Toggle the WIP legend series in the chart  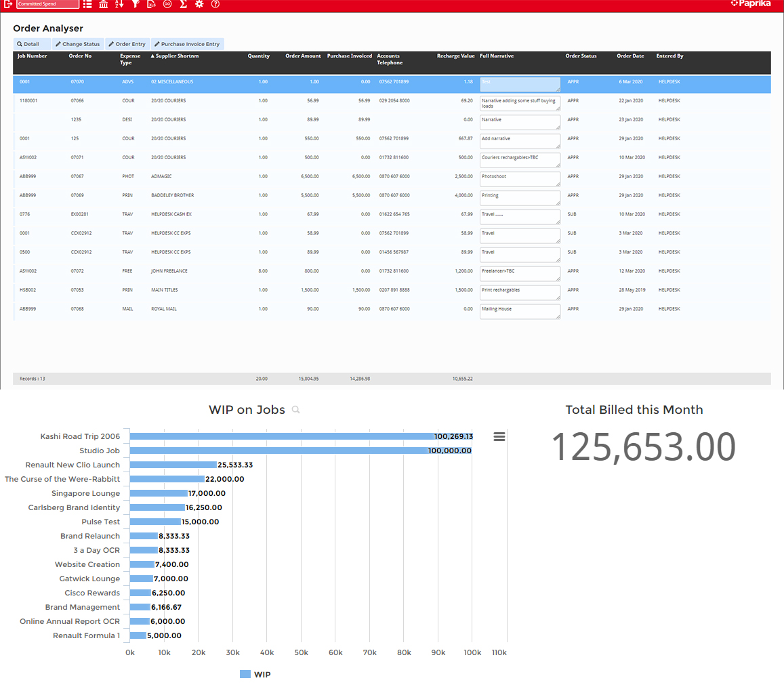(x=255, y=674)
